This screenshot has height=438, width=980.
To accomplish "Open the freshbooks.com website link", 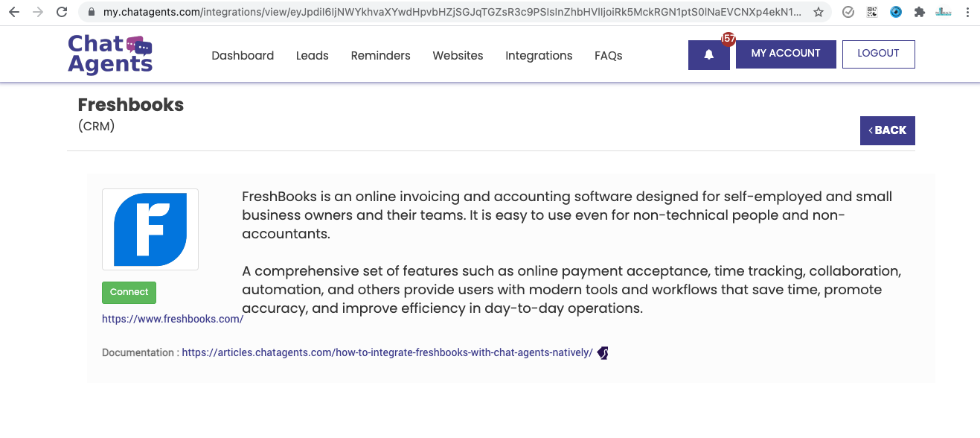I will 173,319.
